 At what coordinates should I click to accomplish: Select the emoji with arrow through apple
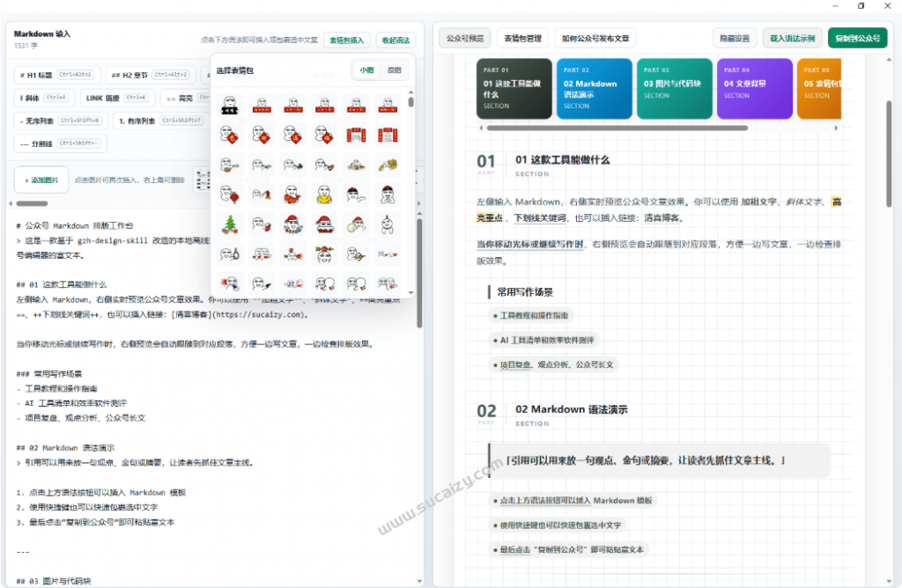coord(324,254)
